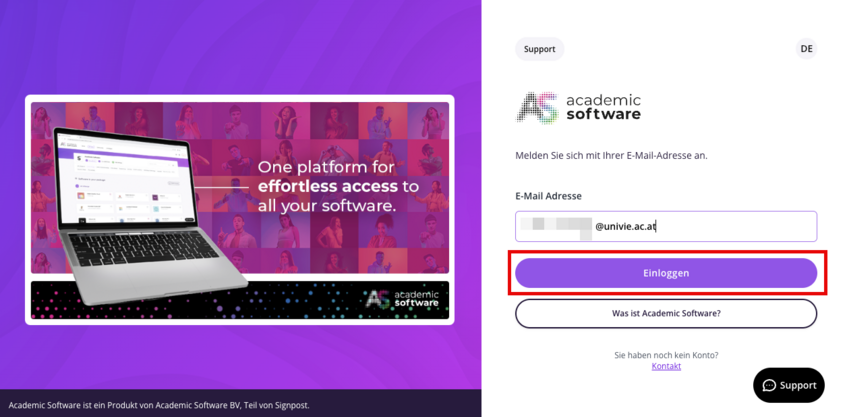Follow the Kontakt link
The image size is (847, 417).
tap(666, 366)
